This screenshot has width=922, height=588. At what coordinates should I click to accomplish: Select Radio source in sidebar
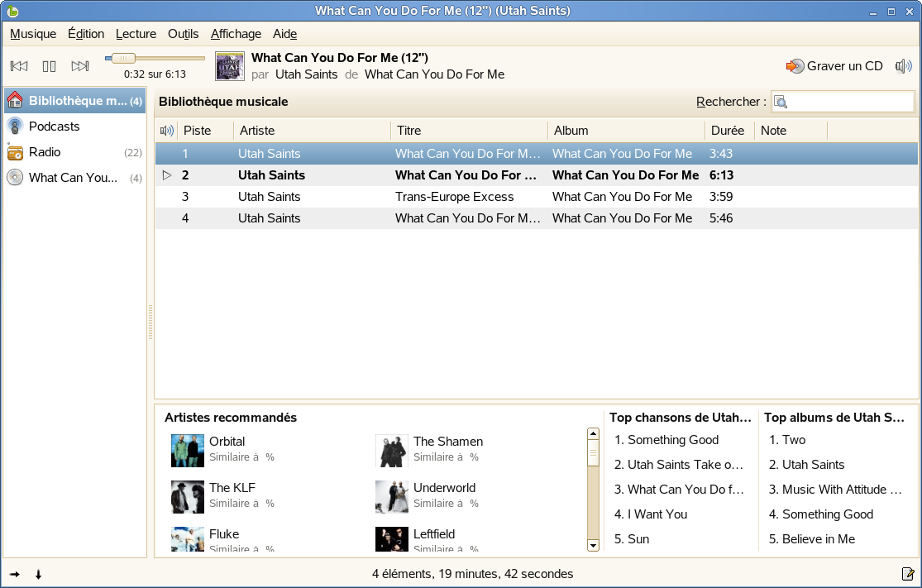(74, 152)
